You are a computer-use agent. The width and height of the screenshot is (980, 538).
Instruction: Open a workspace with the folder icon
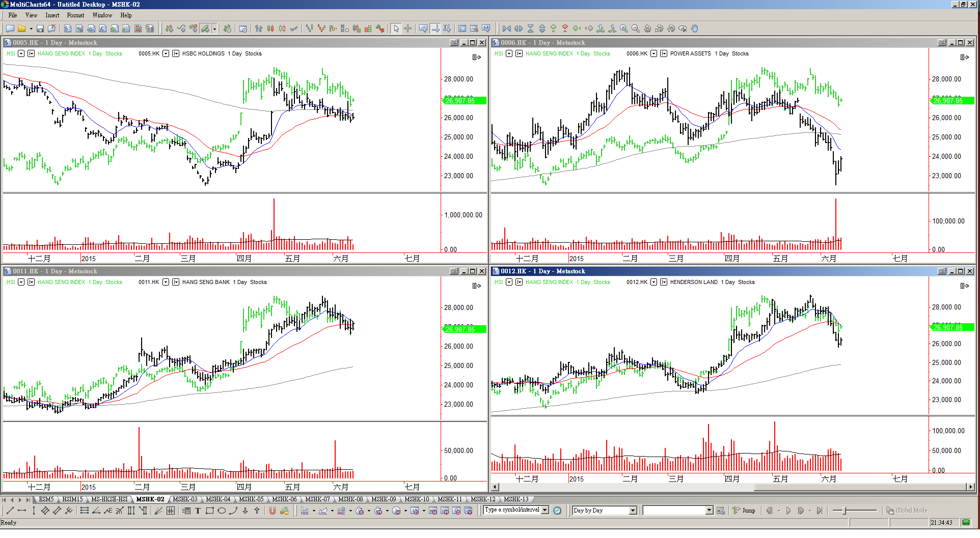pos(21,29)
